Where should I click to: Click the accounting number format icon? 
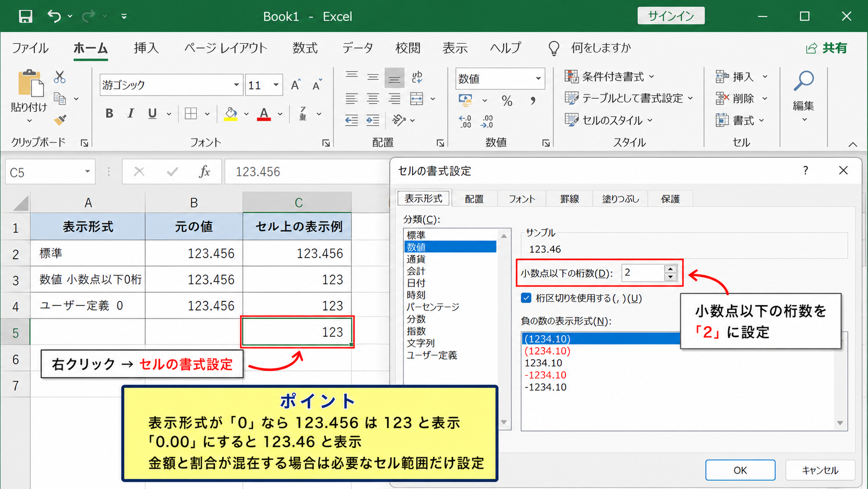[465, 100]
